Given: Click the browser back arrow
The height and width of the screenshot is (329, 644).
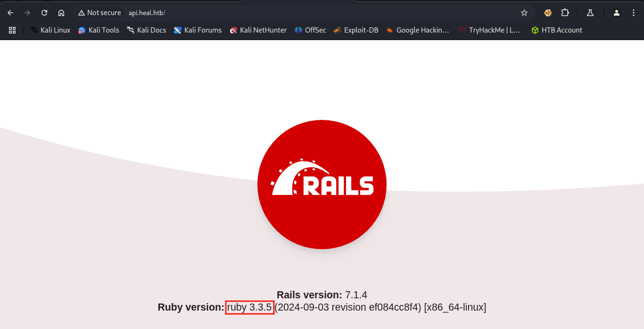Looking at the screenshot, I should pos(10,13).
